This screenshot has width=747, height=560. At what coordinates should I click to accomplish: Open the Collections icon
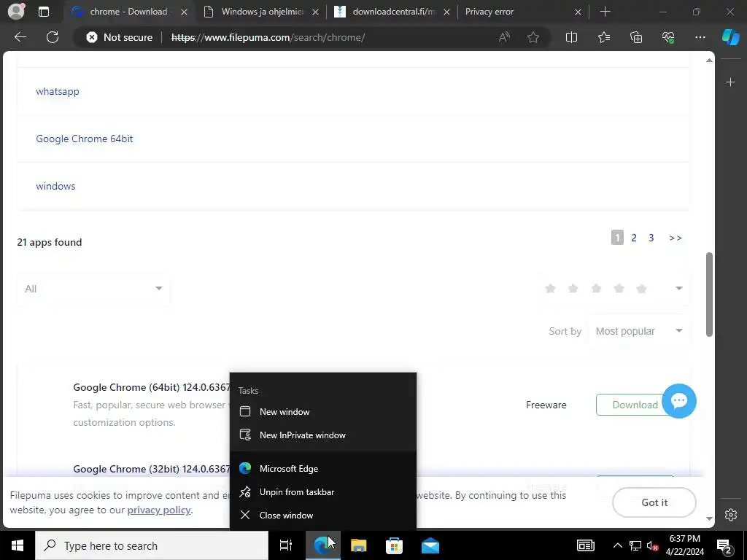tap(636, 37)
